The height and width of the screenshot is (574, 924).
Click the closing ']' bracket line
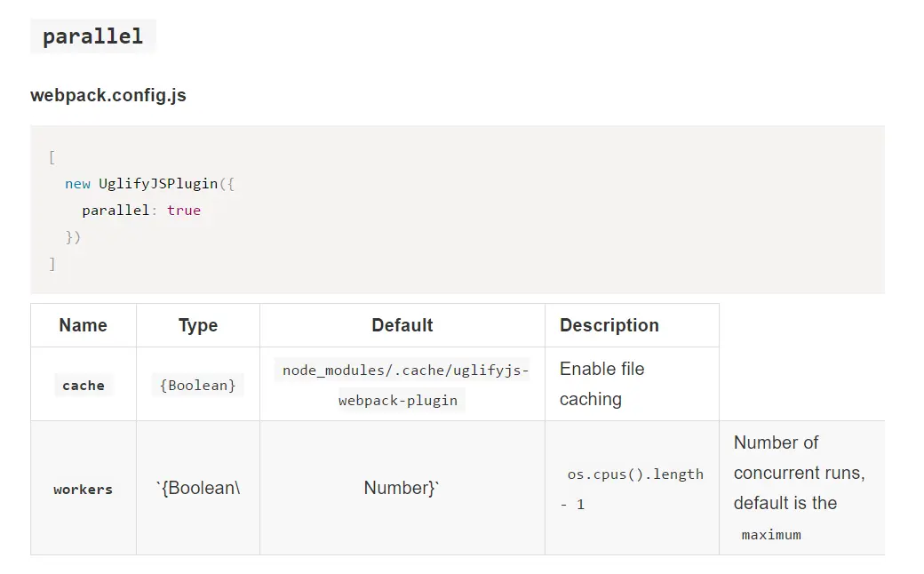(52, 263)
